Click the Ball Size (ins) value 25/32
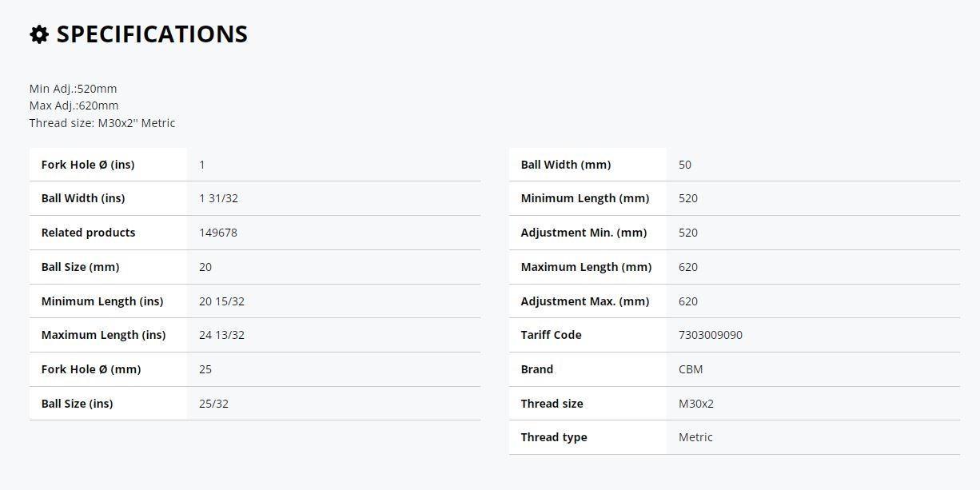Image resolution: width=980 pixels, height=490 pixels. [213, 404]
